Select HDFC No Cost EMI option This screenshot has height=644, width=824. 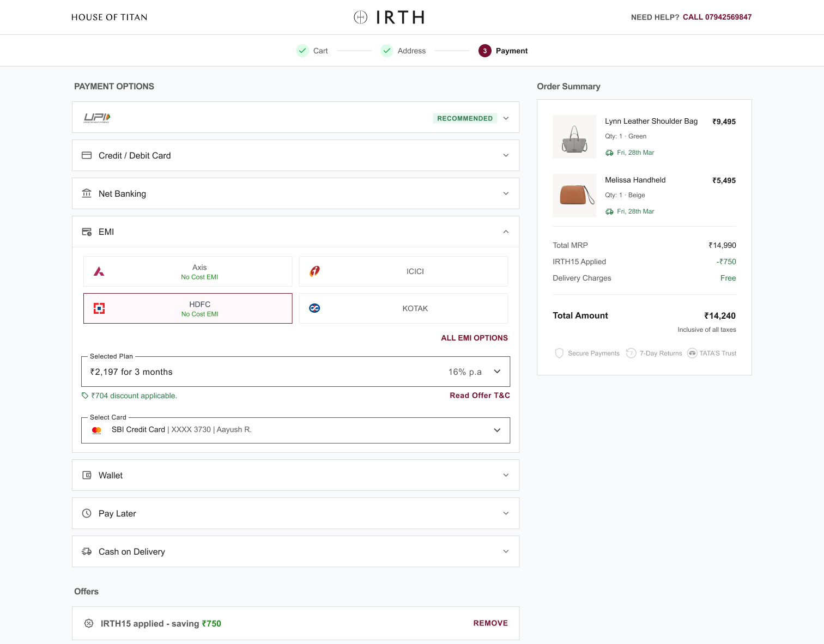pyautogui.click(x=188, y=308)
